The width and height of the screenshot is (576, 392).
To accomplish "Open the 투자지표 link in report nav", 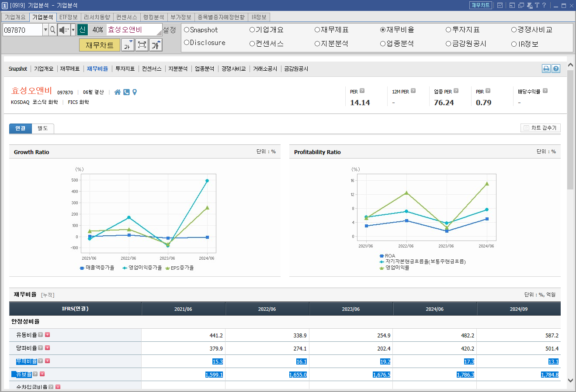I will tap(125, 69).
